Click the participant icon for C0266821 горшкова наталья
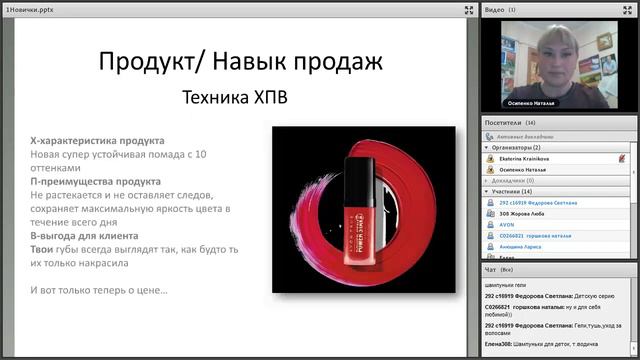Image resolution: width=640 pixels, height=360 pixels. pyautogui.click(x=490, y=236)
